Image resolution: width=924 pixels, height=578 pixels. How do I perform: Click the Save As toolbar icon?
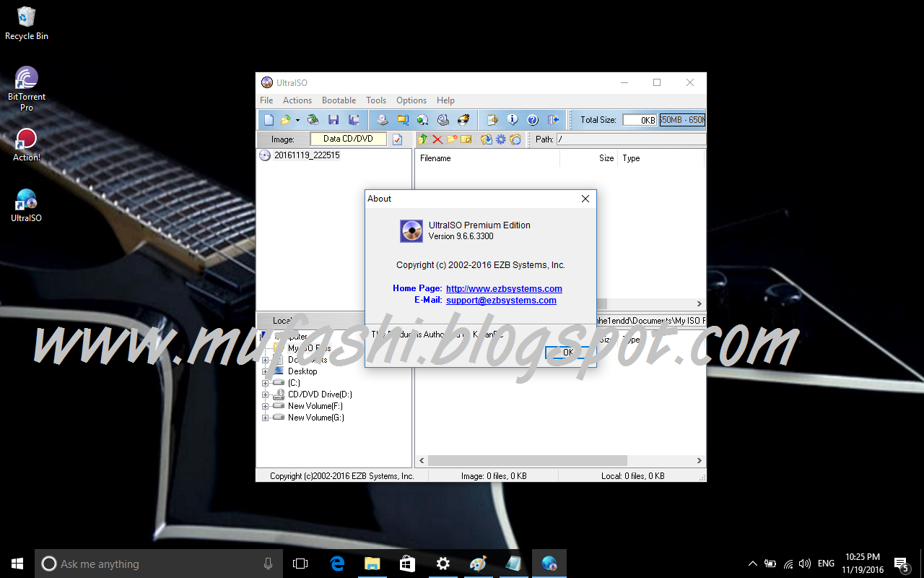(x=354, y=120)
